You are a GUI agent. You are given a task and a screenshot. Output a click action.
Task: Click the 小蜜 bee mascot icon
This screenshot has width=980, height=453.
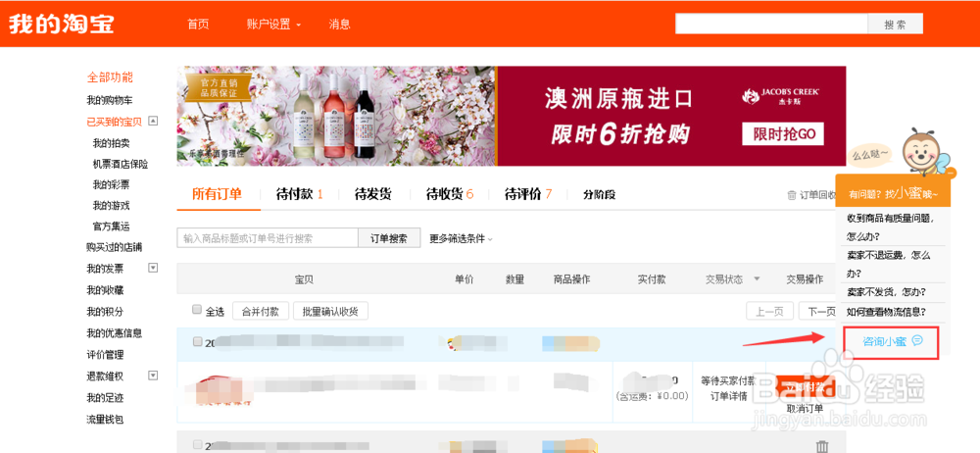point(926,150)
